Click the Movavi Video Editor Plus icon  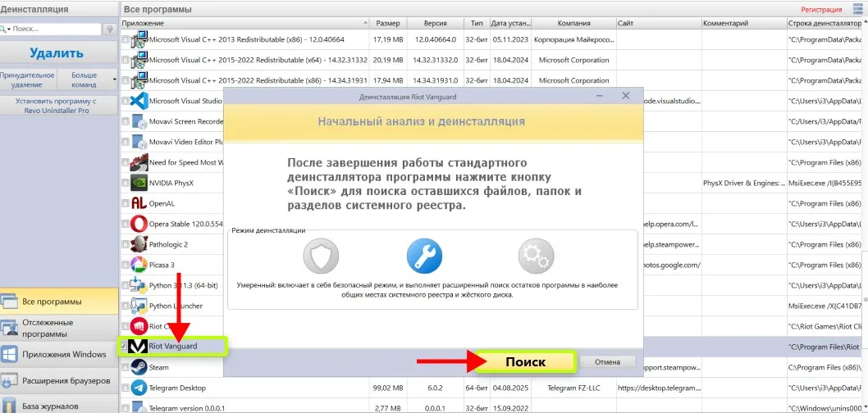click(x=139, y=142)
